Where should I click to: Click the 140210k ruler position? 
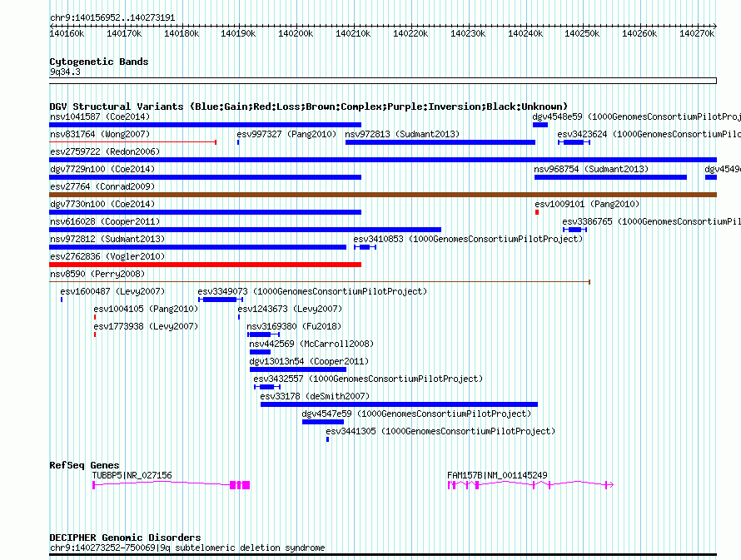coord(353,33)
